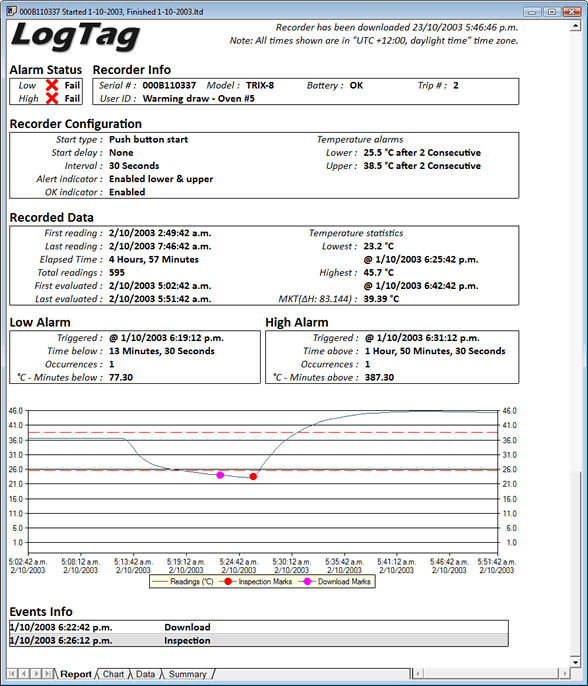Viewport: 588px width, 686px height.
Task: Click User ID Warming draw - Oven #5
Action: click(x=199, y=98)
